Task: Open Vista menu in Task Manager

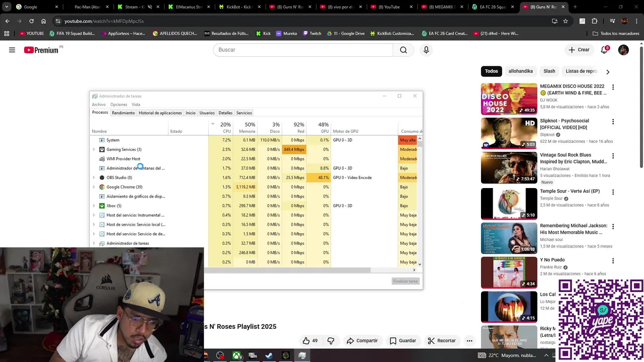Action: (136, 105)
